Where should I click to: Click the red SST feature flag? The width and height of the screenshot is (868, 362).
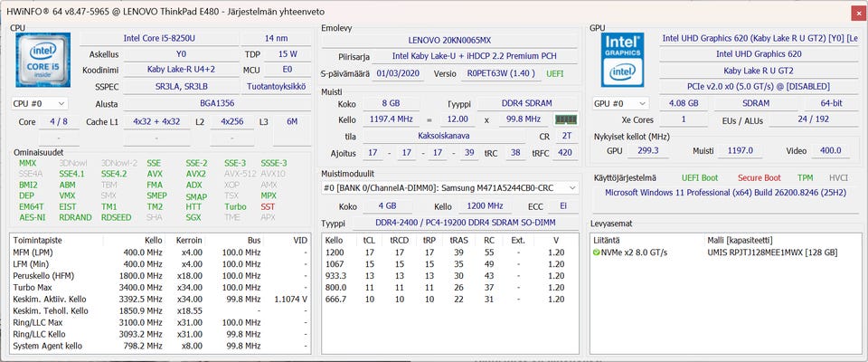[268, 206]
